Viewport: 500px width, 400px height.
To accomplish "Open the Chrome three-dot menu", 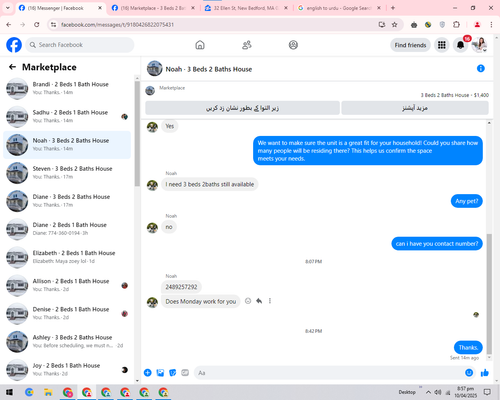I will 491,24.
